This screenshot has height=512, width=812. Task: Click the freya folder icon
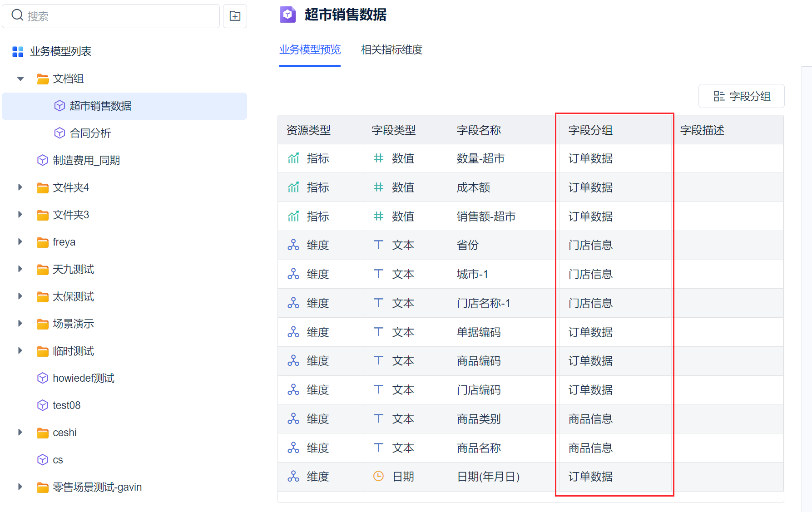(43, 242)
